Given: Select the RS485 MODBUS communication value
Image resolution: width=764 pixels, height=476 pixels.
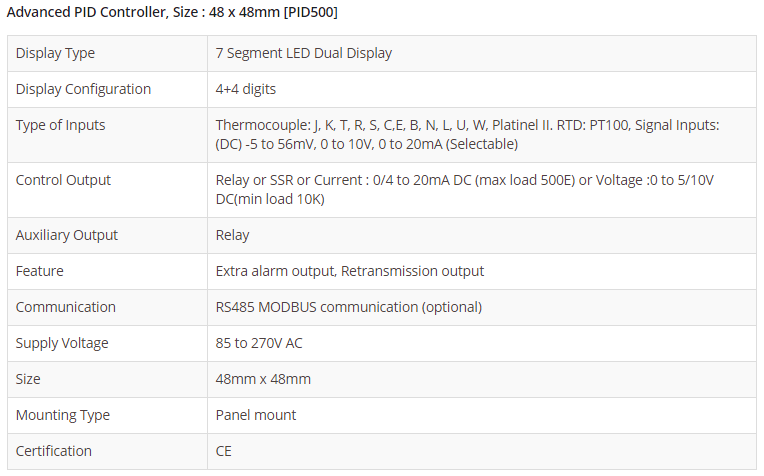Looking at the screenshot, I should tap(349, 307).
